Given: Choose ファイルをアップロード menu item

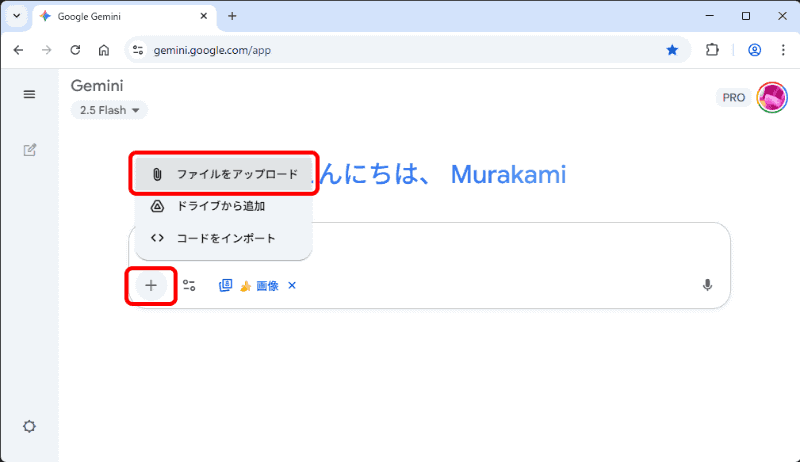Looking at the screenshot, I should 224,174.
